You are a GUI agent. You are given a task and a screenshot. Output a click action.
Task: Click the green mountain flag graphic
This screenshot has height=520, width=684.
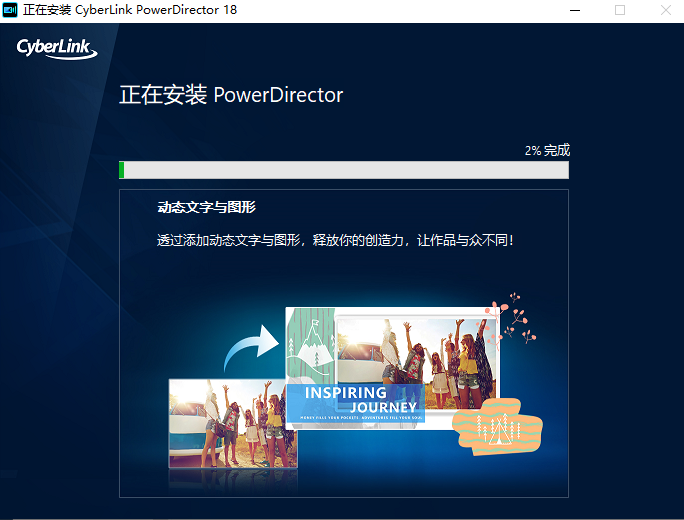coord(311,344)
